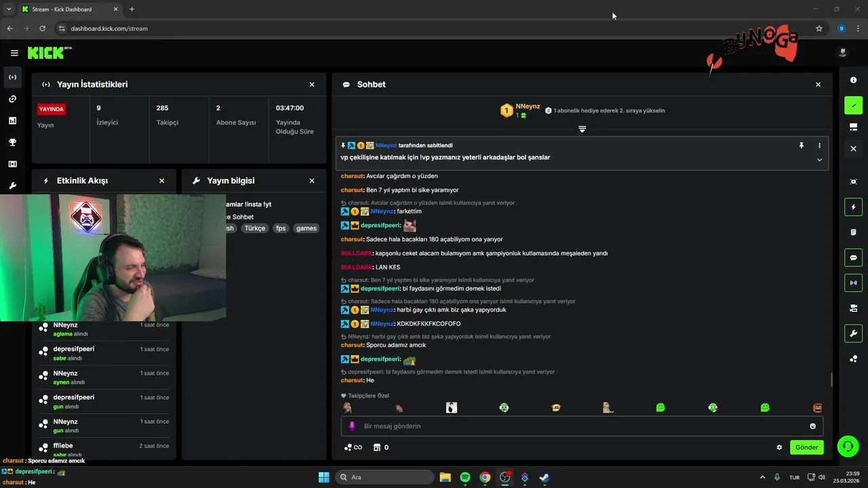Click the document notes icon in right sidebar

tap(853, 232)
